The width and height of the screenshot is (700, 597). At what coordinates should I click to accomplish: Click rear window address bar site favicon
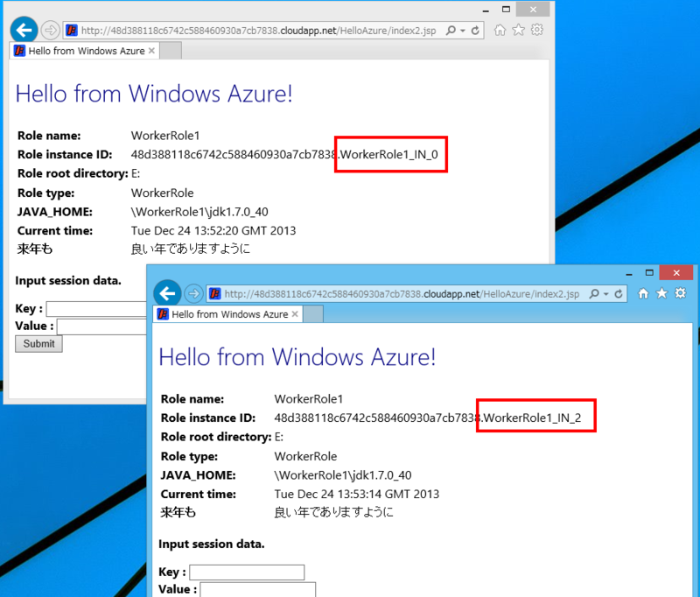point(72,31)
